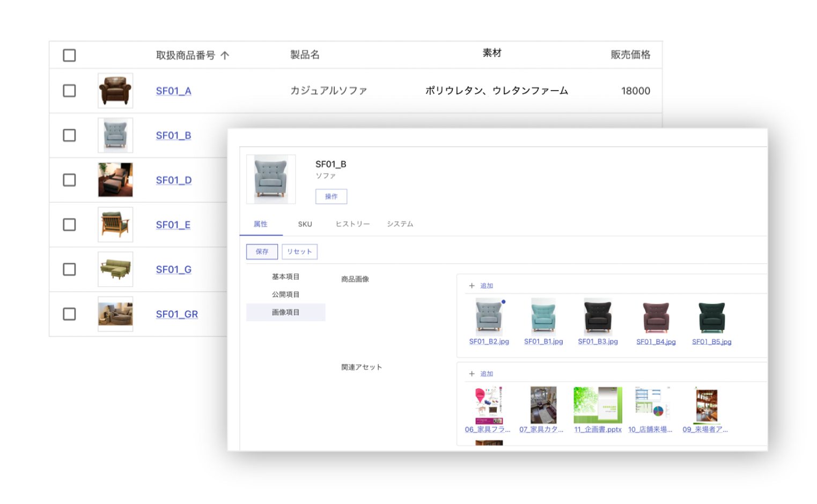
Task: Switch to the システム tab
Action: coord(400,224)
